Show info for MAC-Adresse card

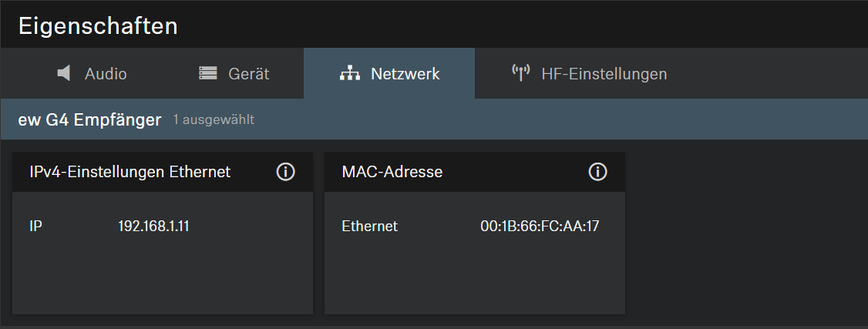(597, 172)
